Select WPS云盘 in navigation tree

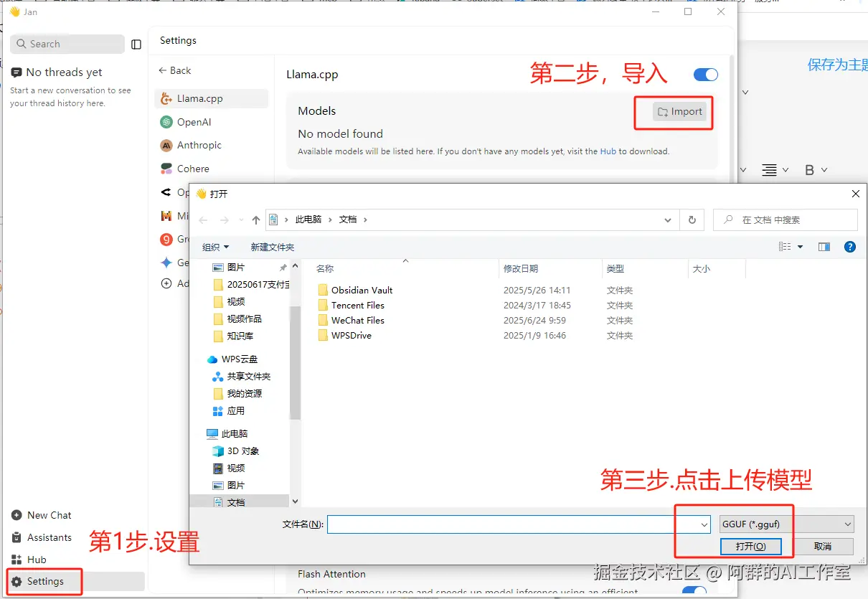232,359
